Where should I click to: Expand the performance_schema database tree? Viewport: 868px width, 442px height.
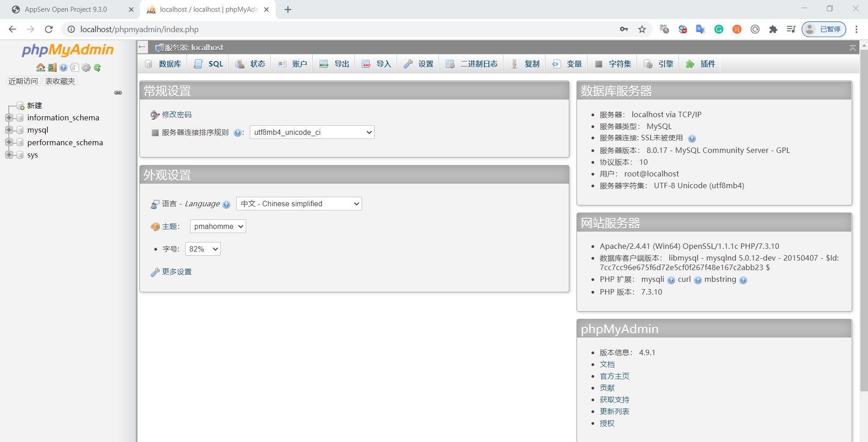coord(9,142)
